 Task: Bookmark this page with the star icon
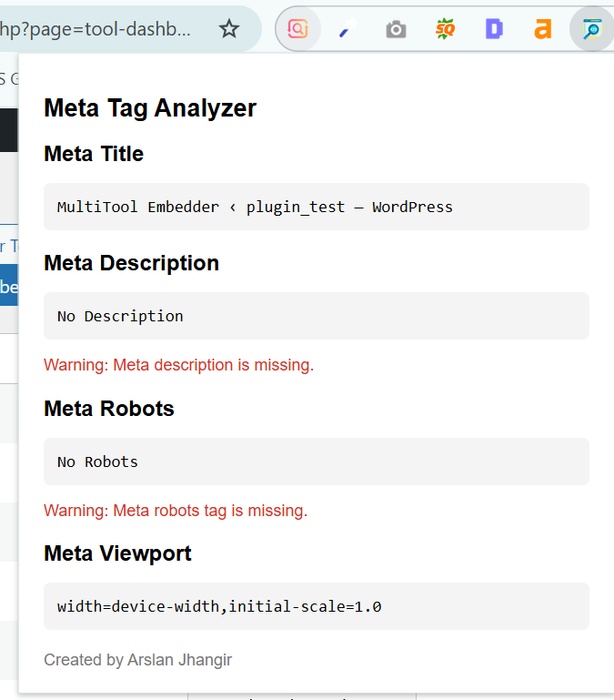click(x=229, y=29)
